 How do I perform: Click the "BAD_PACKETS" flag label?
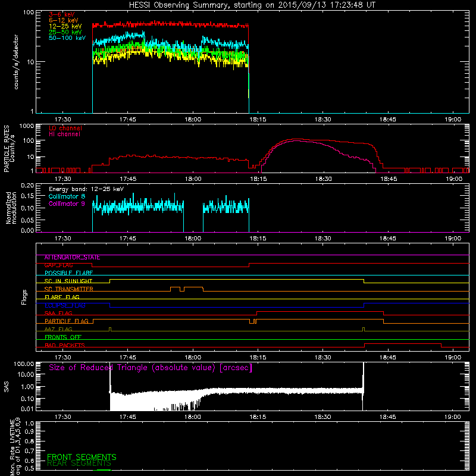tap(65, 346)
